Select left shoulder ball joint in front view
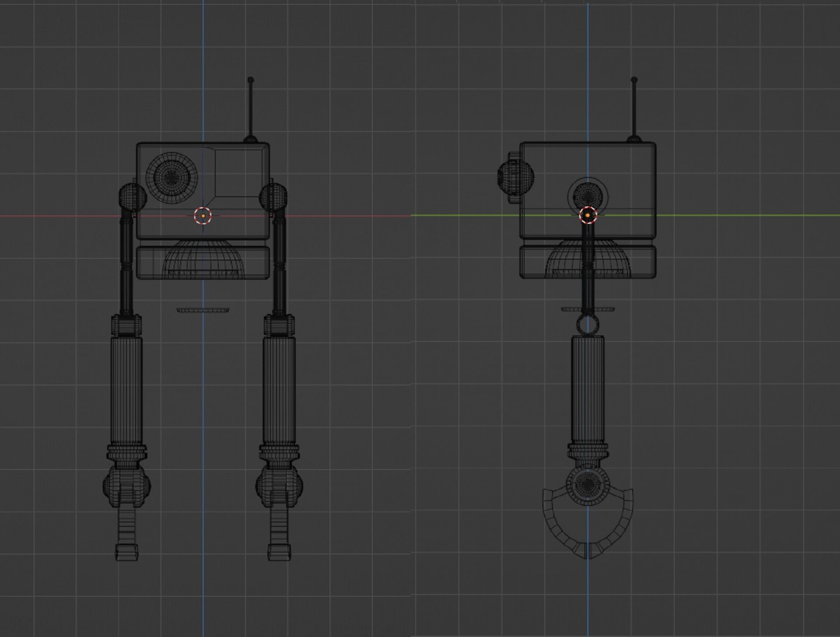Viewport: 840px width, 637px height. click(x=133, y=197)
